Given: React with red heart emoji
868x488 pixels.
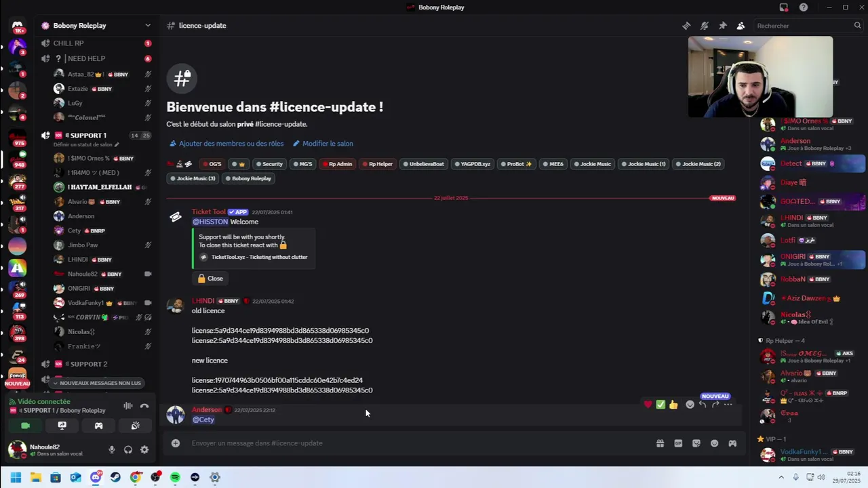Looking at the screenshot, I should (x=648, y=405).
